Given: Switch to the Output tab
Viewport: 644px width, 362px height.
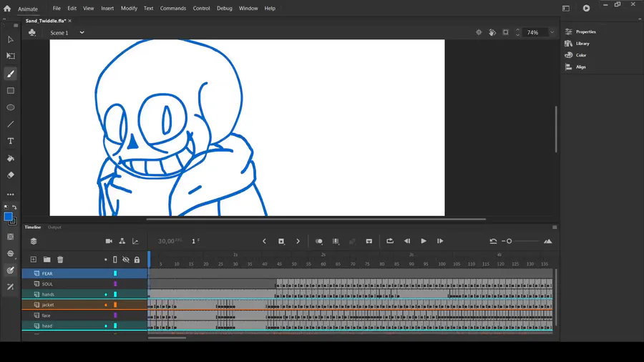Looking at the screenshot, I should pyautogui.click(x=54, y=228).
